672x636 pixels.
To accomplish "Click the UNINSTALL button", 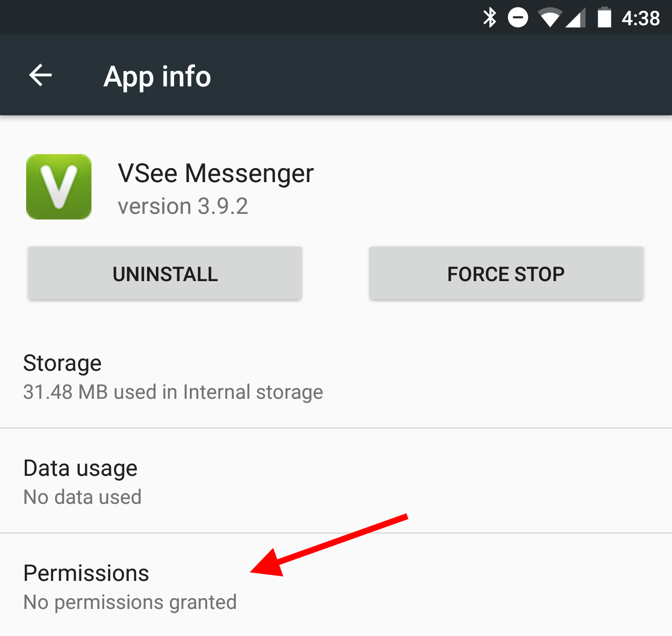I will click(x=165, y=274).
